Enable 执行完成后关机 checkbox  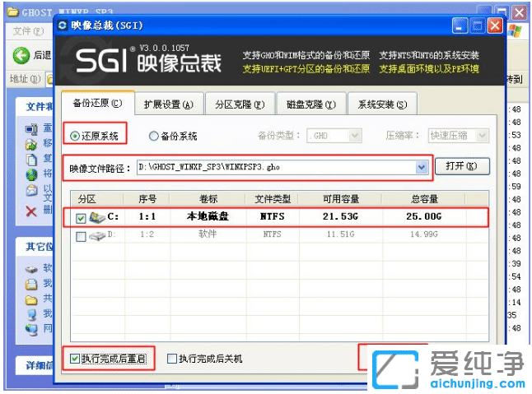point(172,358)
